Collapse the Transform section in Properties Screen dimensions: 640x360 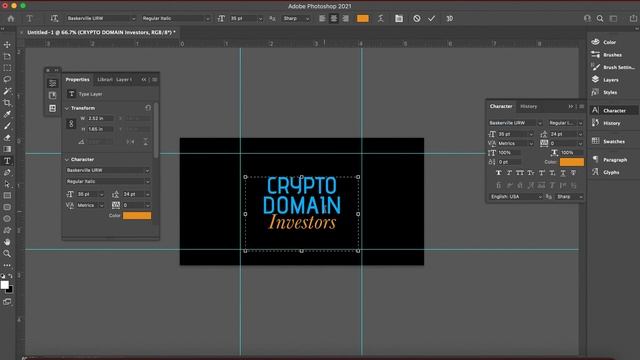point(67,108)
